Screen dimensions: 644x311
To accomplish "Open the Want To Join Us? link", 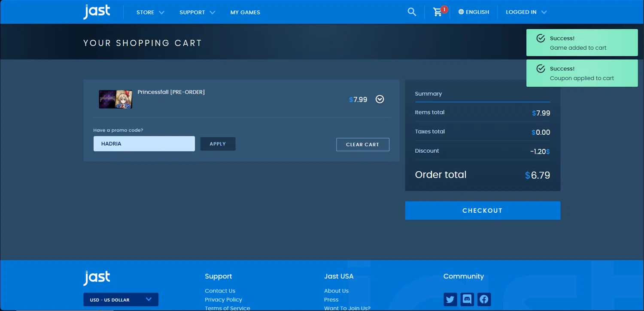I will [x=347, y=308].
